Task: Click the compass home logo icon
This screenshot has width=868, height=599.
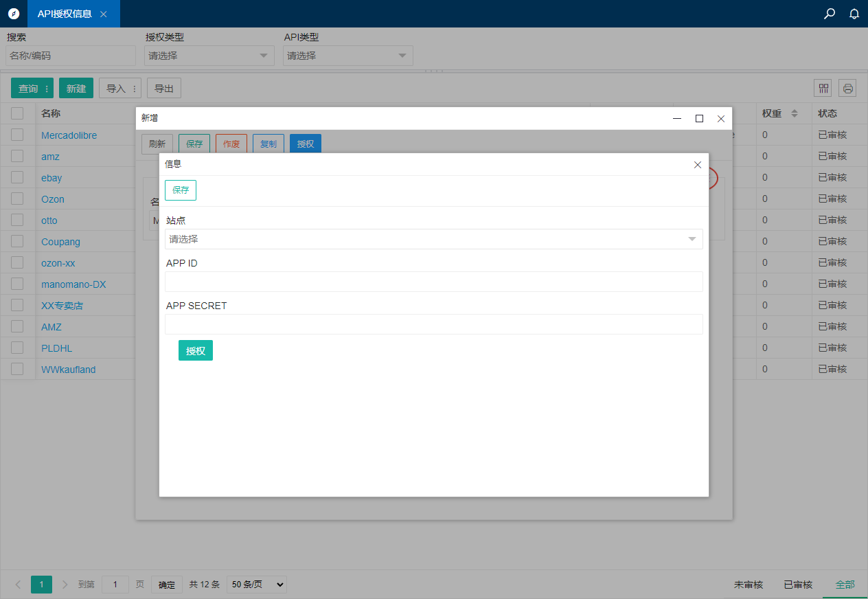Action: coord(14,13)
